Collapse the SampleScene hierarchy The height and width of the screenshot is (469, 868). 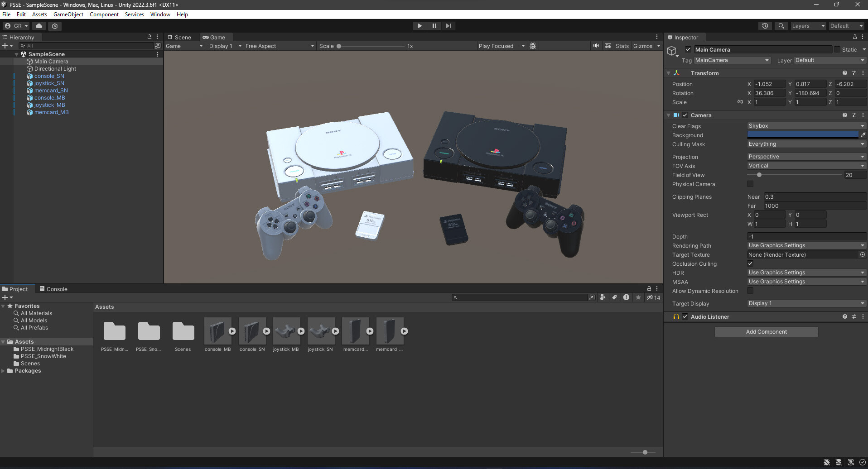(x=16, y=54)
